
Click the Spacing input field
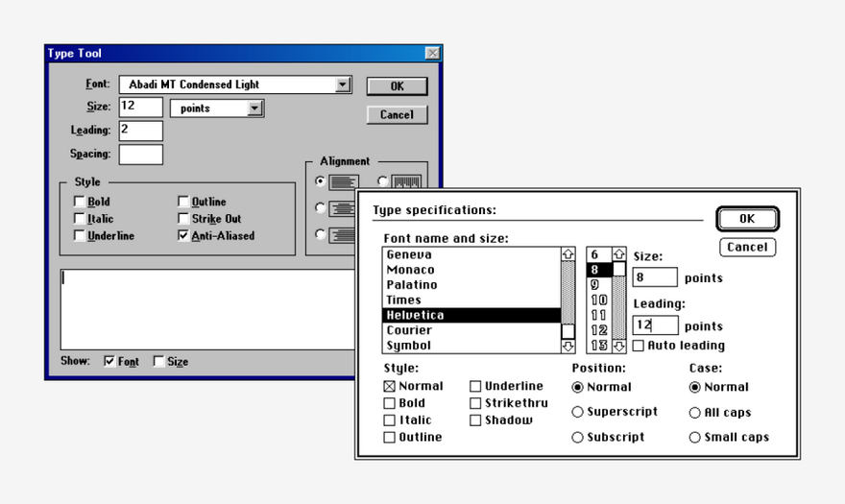[x=140, y=155]
